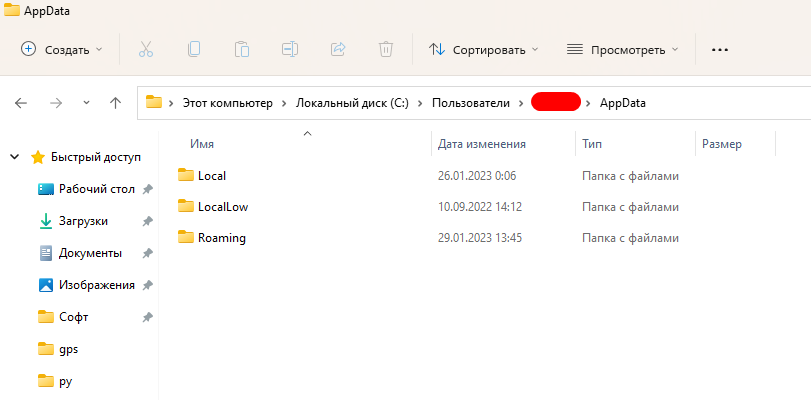Click the Быстрый доступ star icon
Viewport: 811px width, 400px height.
tap(38, 157)
